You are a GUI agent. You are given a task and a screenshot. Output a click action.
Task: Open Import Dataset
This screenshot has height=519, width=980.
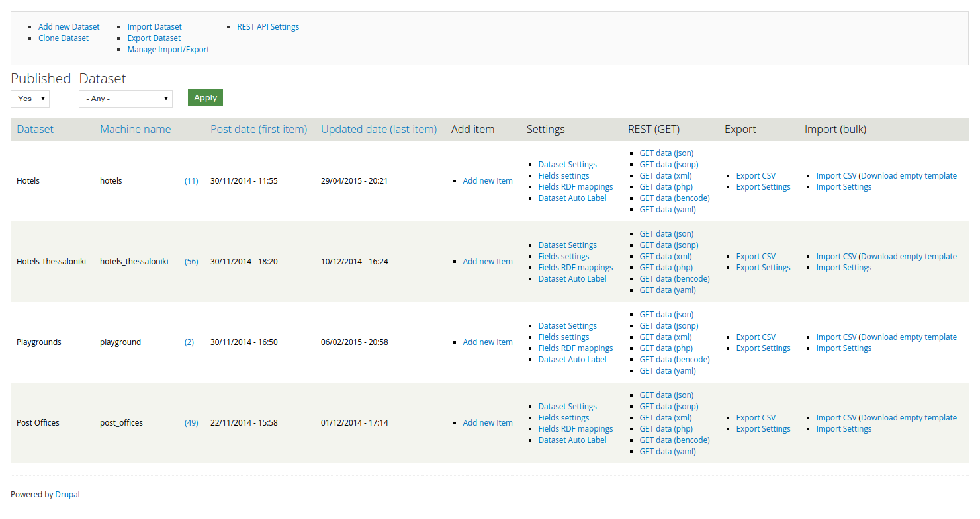(154, 26)
